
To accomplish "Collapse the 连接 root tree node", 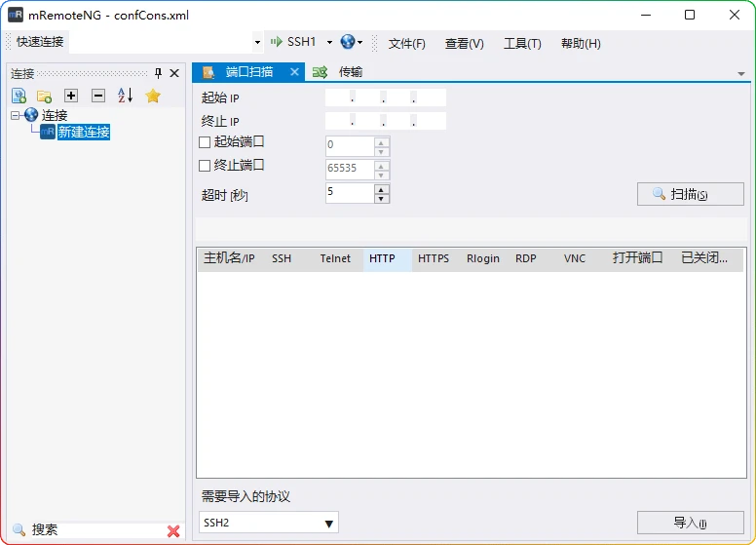I will pyautogui.click(x=16, y=115).
